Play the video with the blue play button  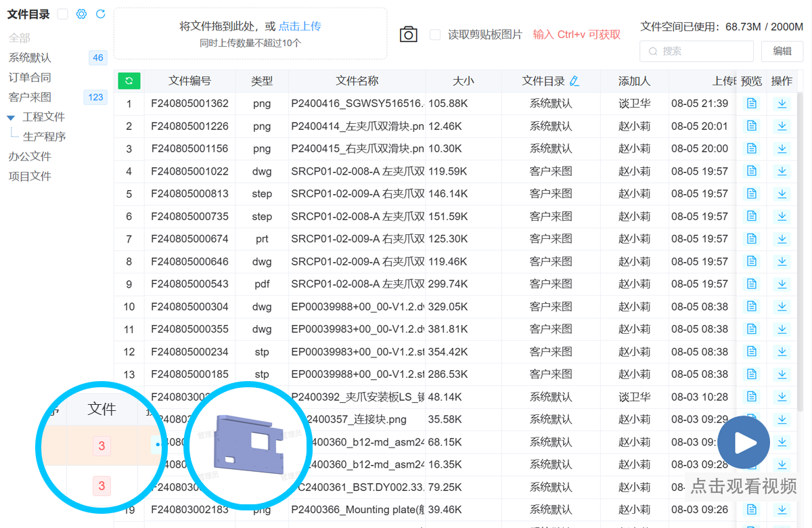(744, 443)
